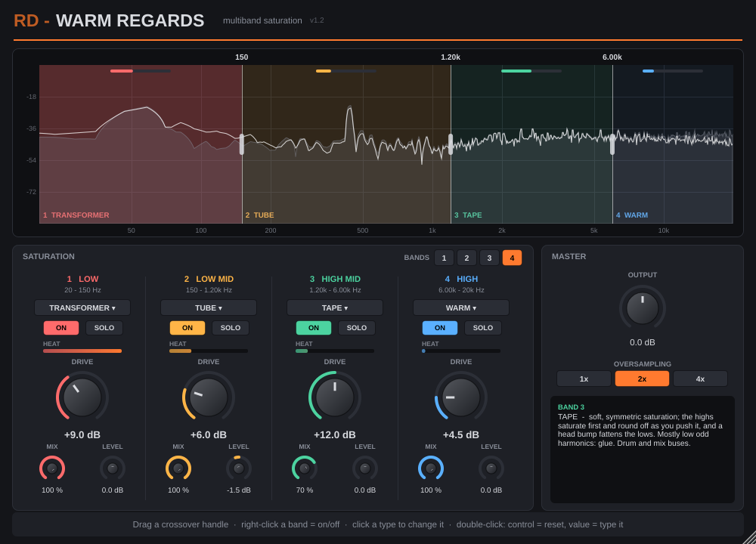Click the -1.5 dB level value

pyautogui.click(x=239, y=490)
